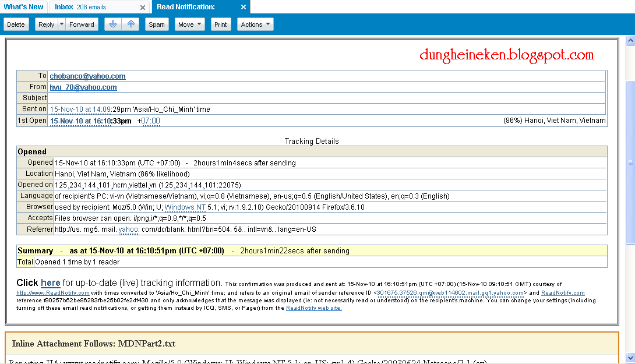Click 'here' for live tracking information
The image size is (635, 364).
(x=50, y=282)
